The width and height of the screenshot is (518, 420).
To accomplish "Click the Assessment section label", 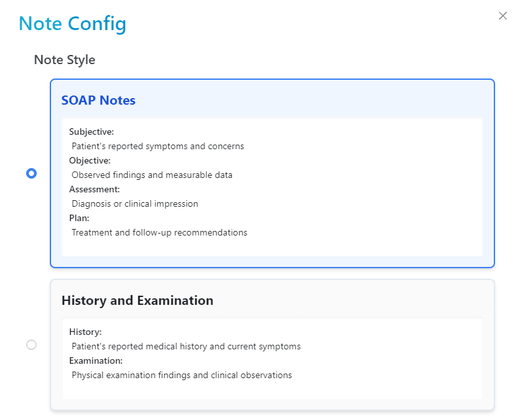I will click(x=94, y=189).
